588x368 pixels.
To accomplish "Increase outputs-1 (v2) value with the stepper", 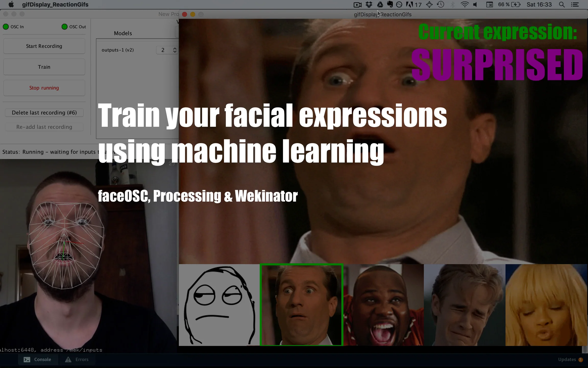I will [x=175, y=49].
